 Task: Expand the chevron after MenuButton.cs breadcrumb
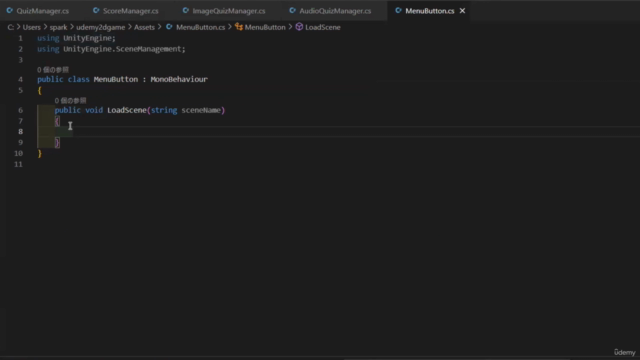click(230, 27)
